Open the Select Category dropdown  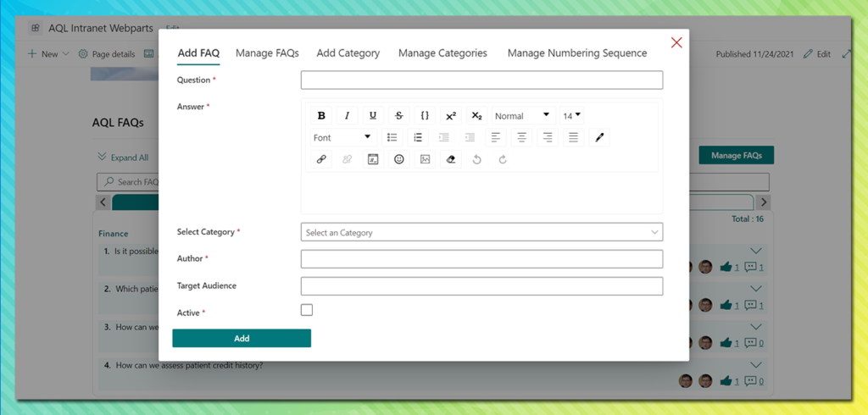coord(481,232)
